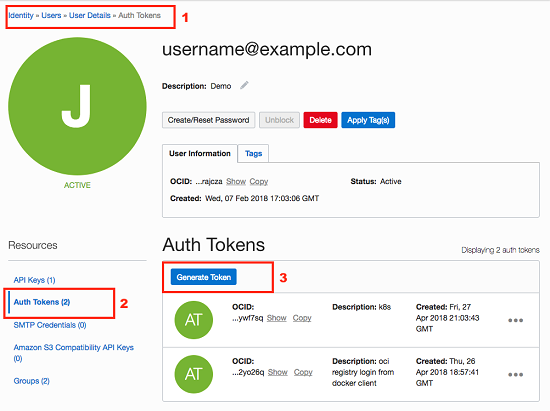Open the three-dot menu for the k8s token
550x411 pixels.
(x=515, y=320)
